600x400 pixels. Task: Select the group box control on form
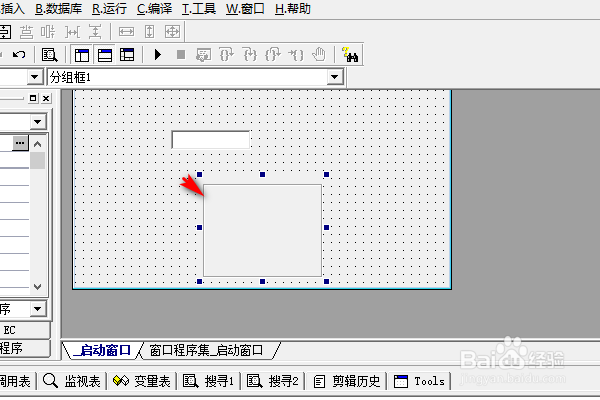262,230
